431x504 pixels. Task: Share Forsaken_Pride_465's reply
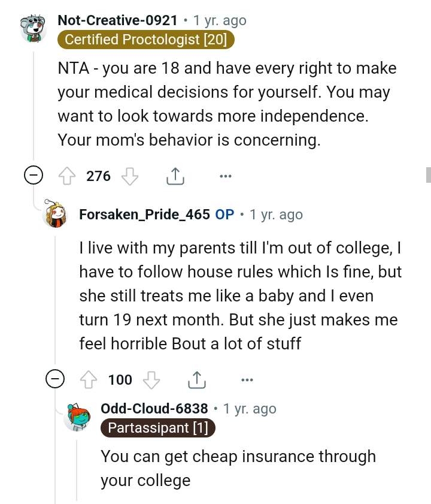click(196, 378)
